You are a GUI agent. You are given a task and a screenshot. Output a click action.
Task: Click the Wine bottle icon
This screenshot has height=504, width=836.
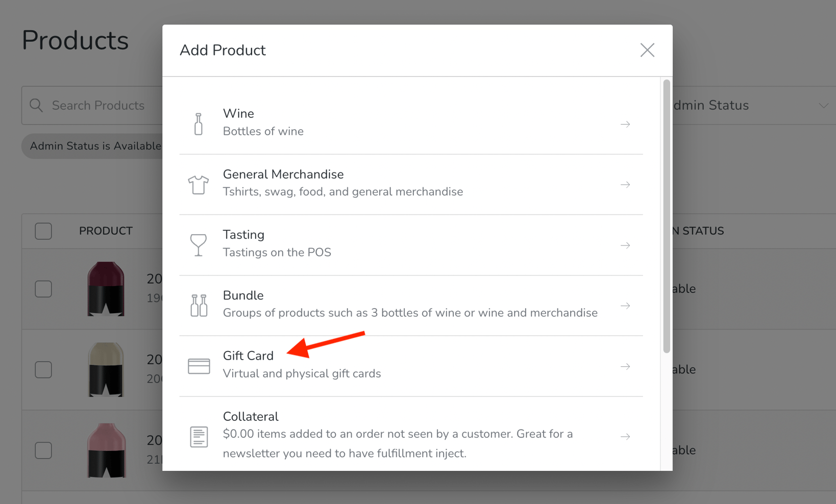[x=199, y=123]
